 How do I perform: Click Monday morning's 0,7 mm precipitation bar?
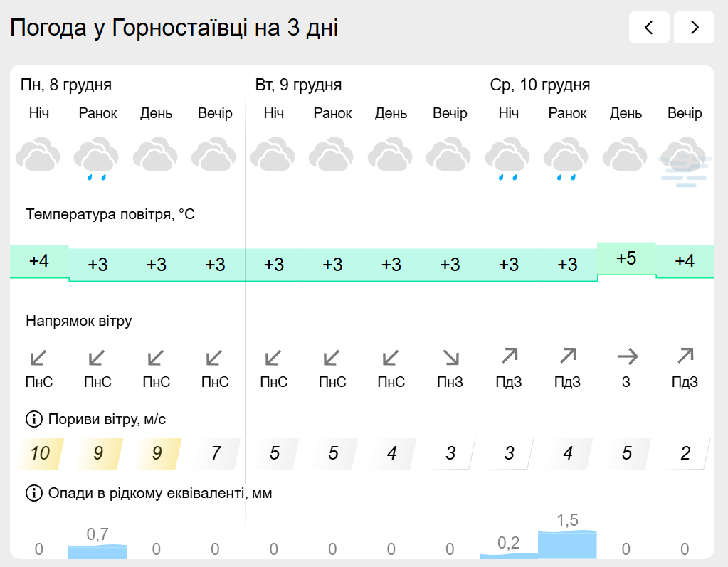(x=97, y=551)
